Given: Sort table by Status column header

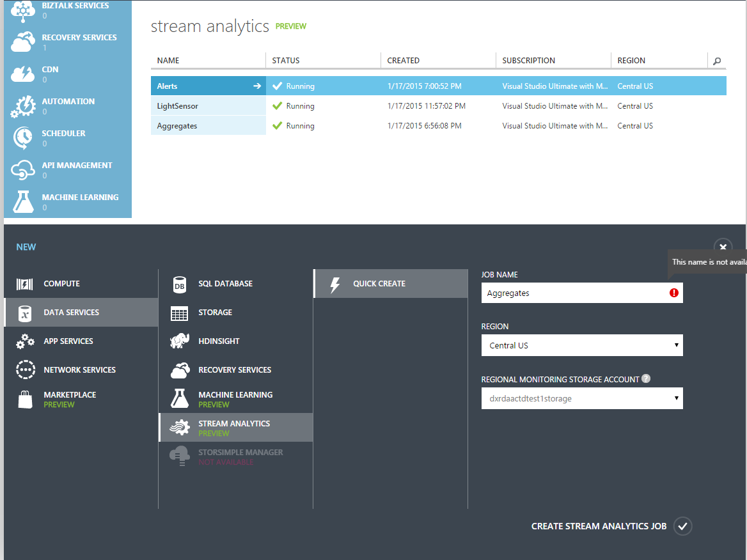Looking at the screenshot, I should 286,61.
